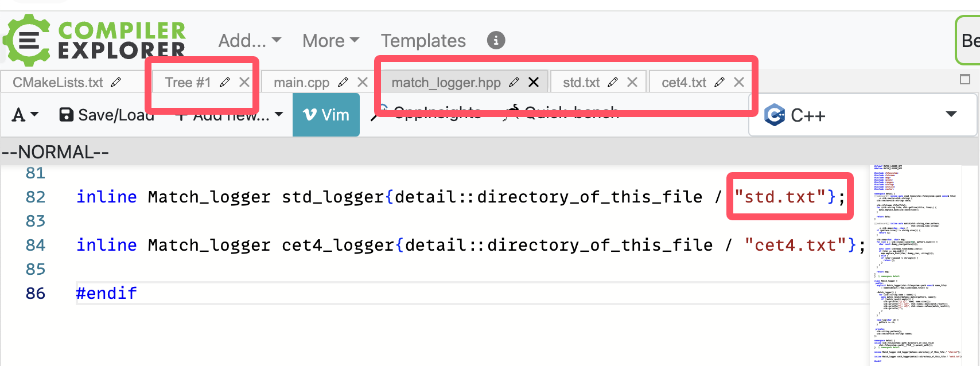980x366 pixels.
Task: Click pencil icon on cet4.txt tab
Action: pyautogui.click(x=720, y=83)
